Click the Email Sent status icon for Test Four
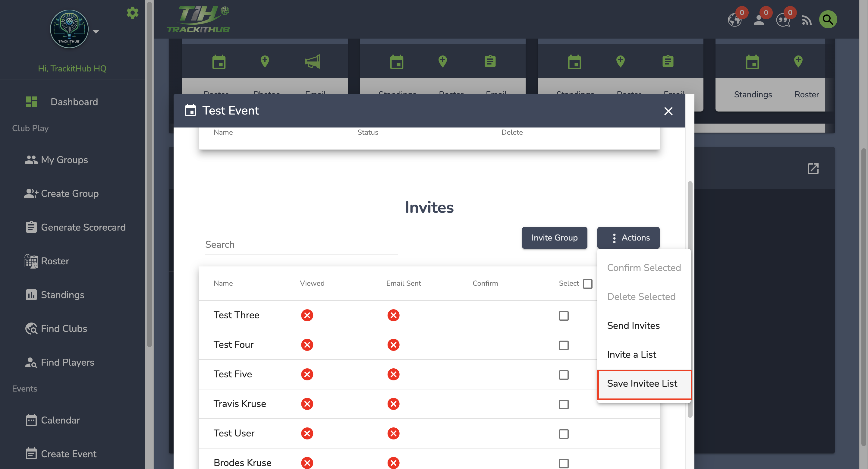 [x=393, y=345]
